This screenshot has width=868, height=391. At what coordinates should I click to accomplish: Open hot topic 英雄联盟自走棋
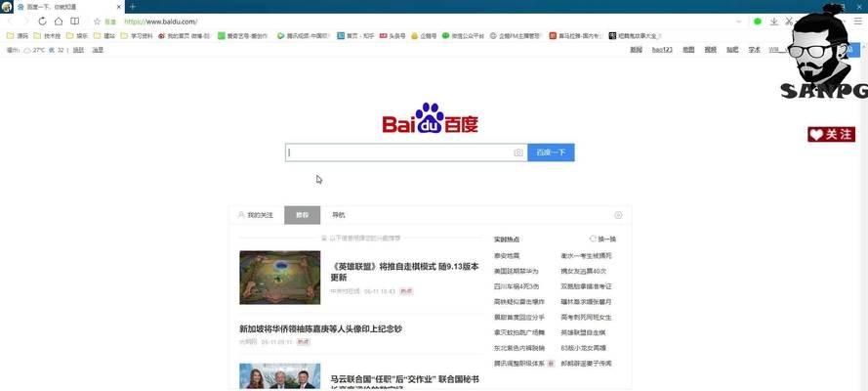[x=583, y=332]
